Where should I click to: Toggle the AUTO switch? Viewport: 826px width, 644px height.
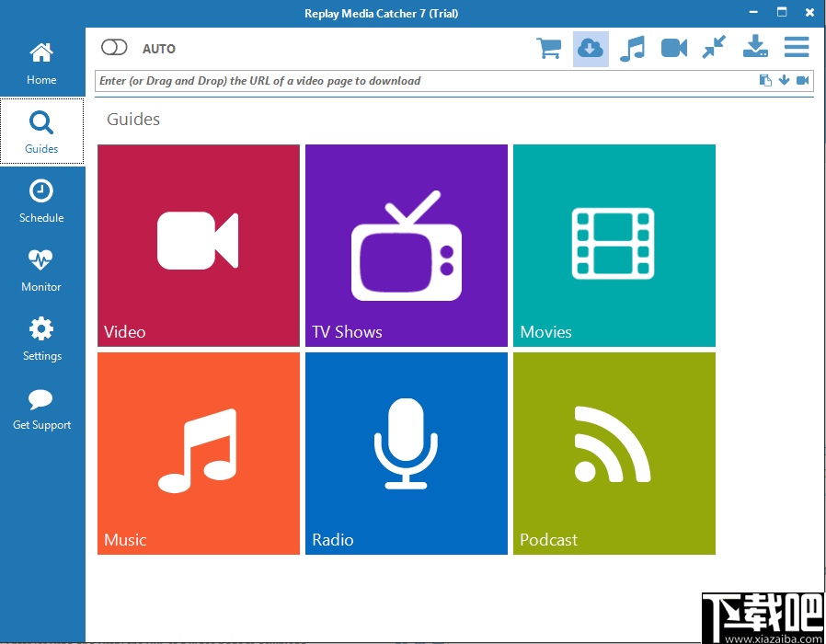click(x=114, y=48)
